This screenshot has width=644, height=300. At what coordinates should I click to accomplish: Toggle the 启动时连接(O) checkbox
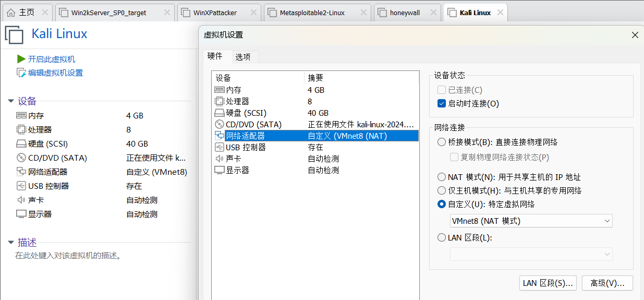(x=442, y=103)
